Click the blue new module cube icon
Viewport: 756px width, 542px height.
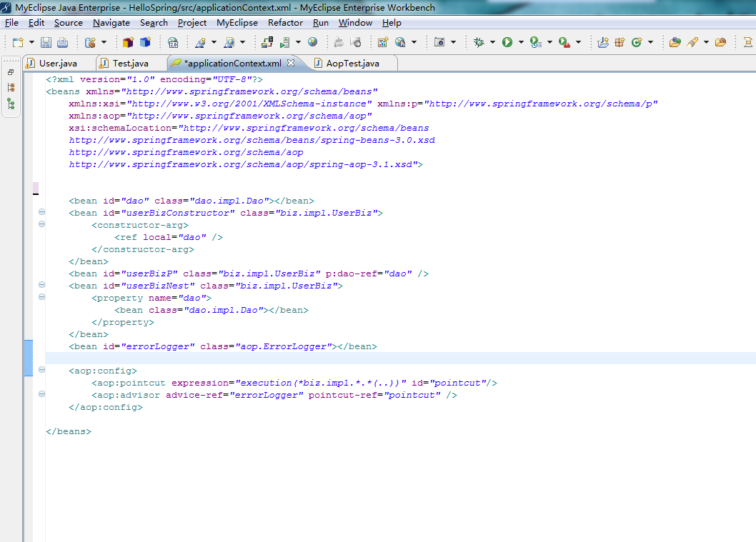point(145,42)
